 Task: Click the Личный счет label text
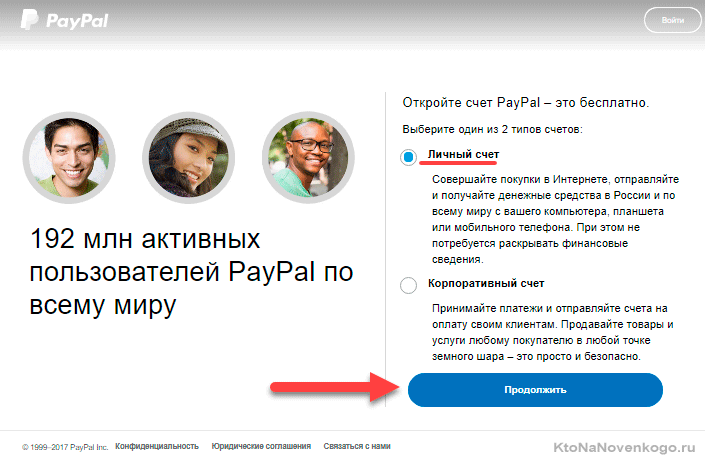(463, 154)
